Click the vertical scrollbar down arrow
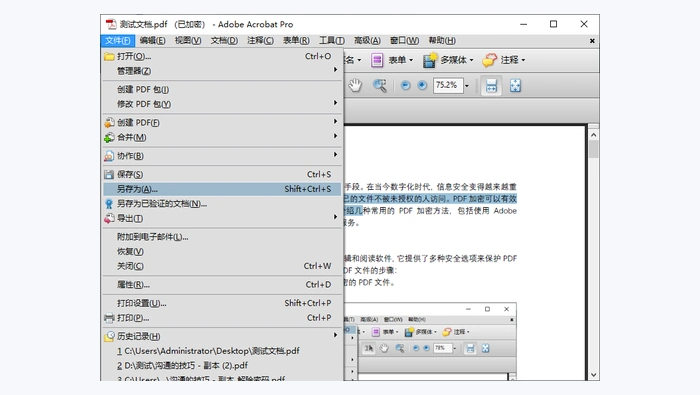Viewport: 700px width, 395px height. pyautogui.click(x=593, y=375)
